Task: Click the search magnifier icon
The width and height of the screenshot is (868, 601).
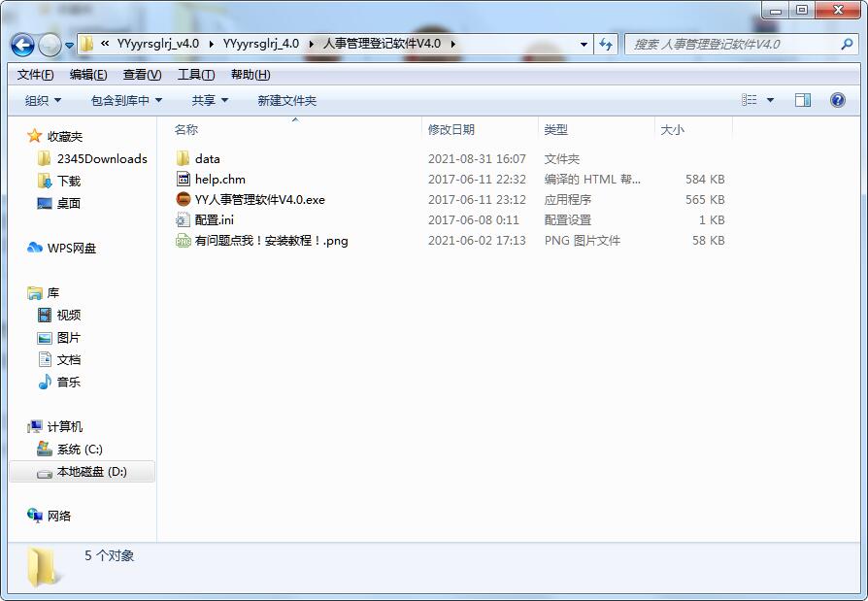Action: tap(847, 44)
